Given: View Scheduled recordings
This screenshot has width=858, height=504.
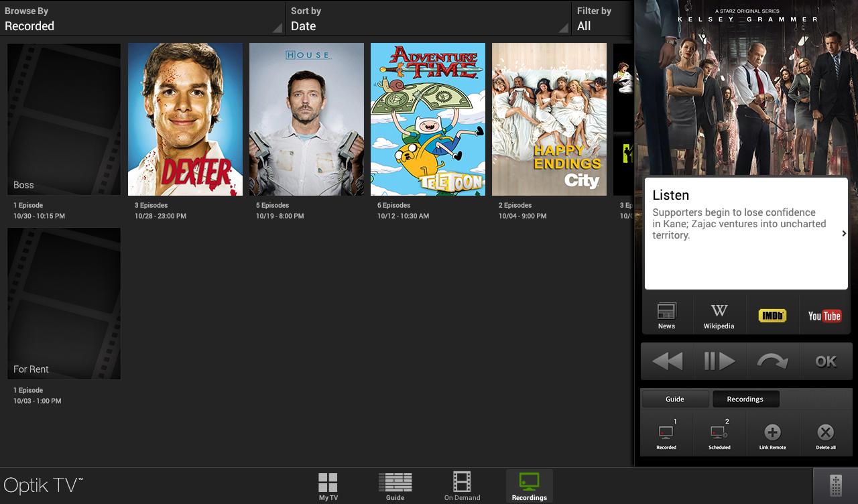Looking at the screenshot, I should click(719, 432).
